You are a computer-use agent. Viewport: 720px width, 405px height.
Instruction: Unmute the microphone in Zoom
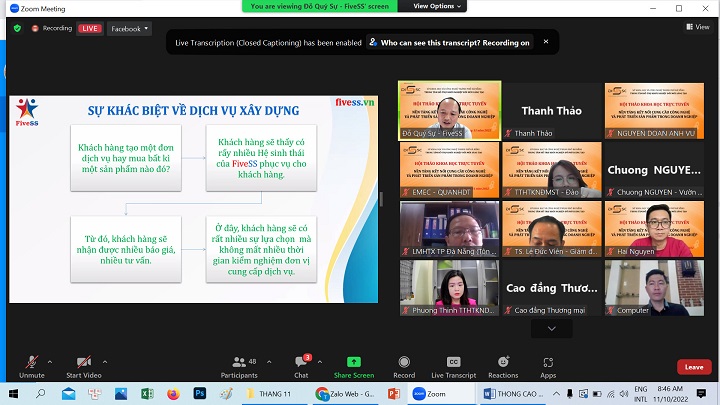32,366
